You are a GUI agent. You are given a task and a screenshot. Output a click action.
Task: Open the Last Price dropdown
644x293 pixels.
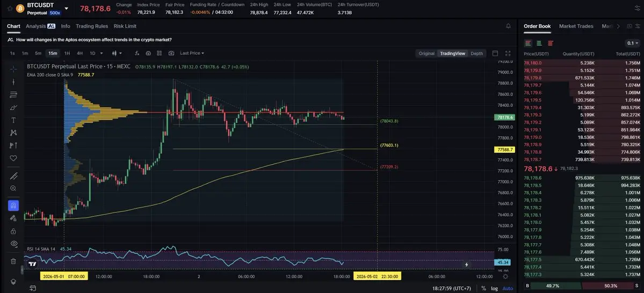tap(192, 53)
